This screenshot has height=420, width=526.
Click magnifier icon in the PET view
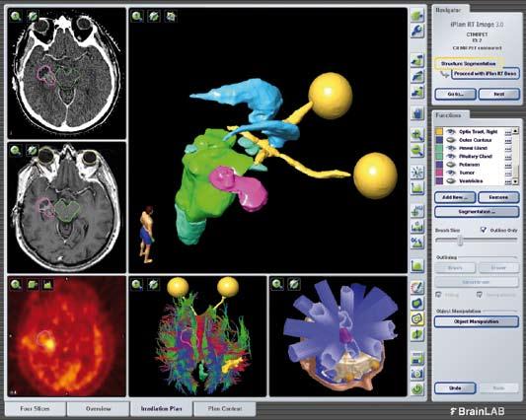pos(16,285)
